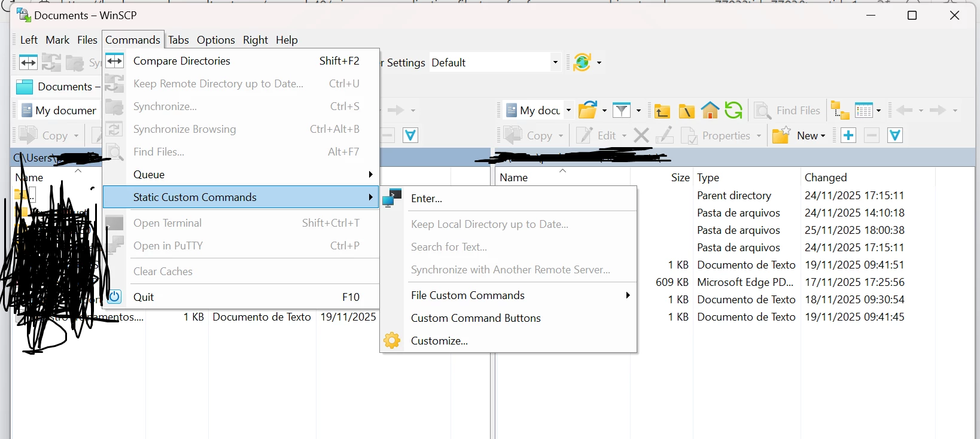Open the Mark menu

coord(57,40)
